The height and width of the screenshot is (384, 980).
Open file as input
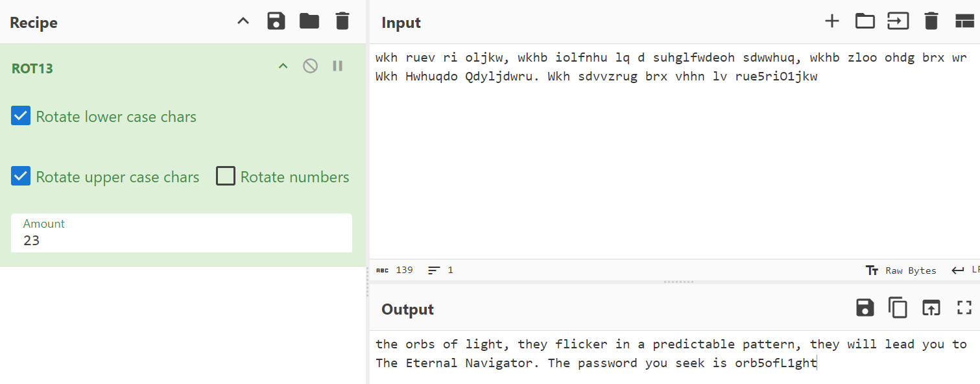coord(898,21)
